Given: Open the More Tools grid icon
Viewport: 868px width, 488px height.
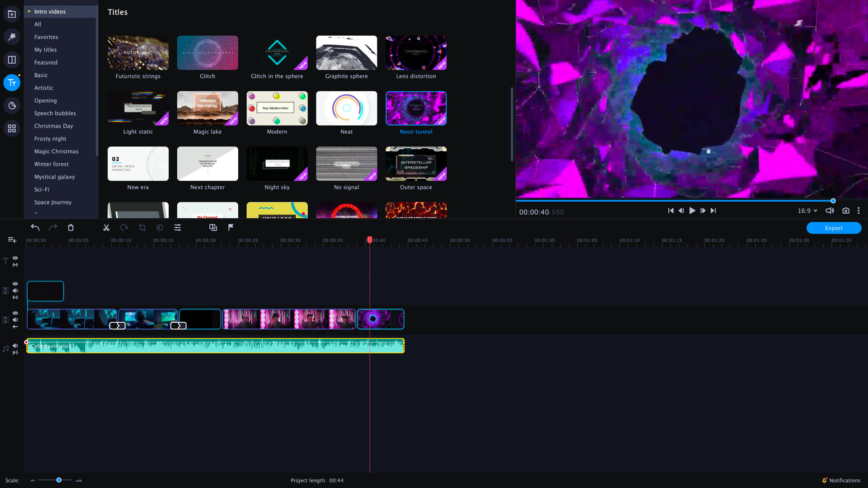Looking at the screenshot, I should [x=12, y=128].
